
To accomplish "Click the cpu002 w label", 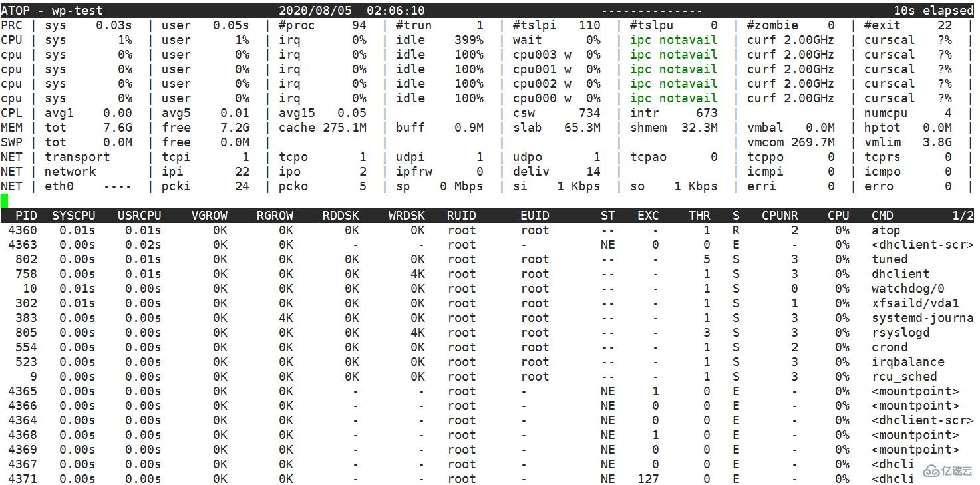I will click(x=542, y=84).
